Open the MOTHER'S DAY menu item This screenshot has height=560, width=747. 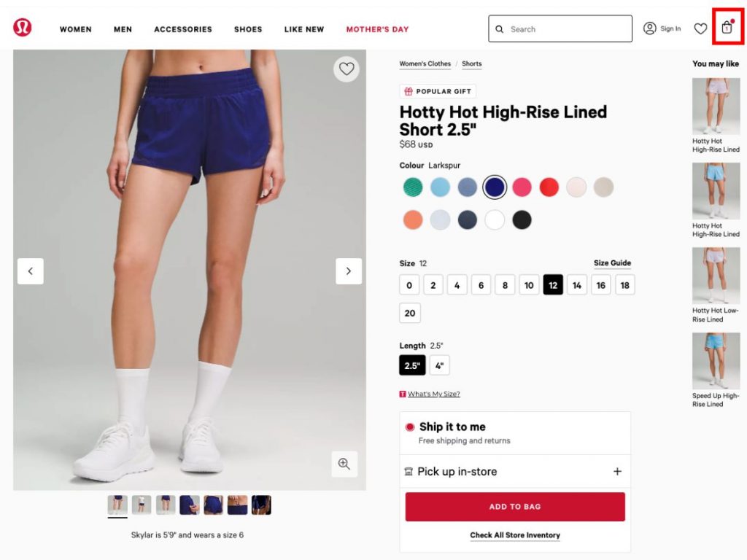[377, 29]
